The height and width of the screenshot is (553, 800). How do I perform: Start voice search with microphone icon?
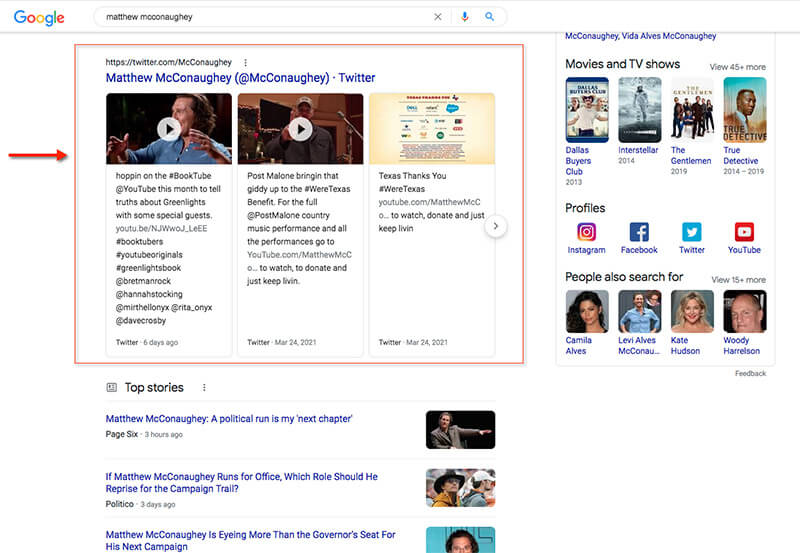(464, 17)
